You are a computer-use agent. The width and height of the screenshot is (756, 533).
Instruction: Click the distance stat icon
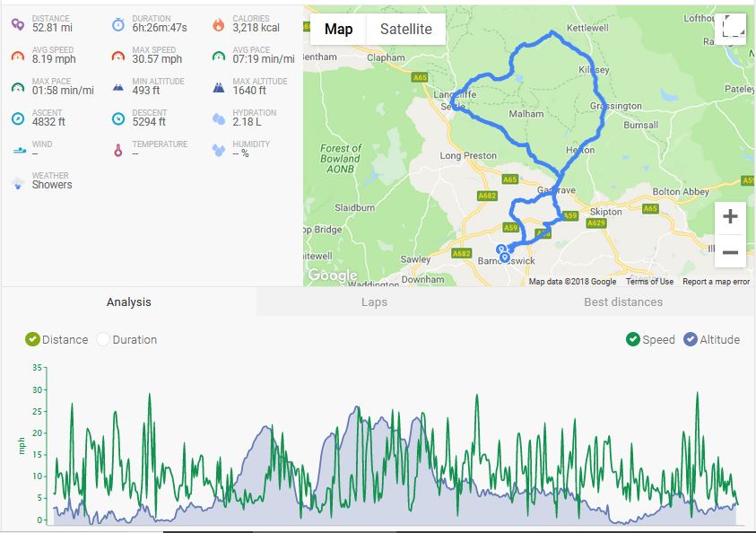pos(17,24)
